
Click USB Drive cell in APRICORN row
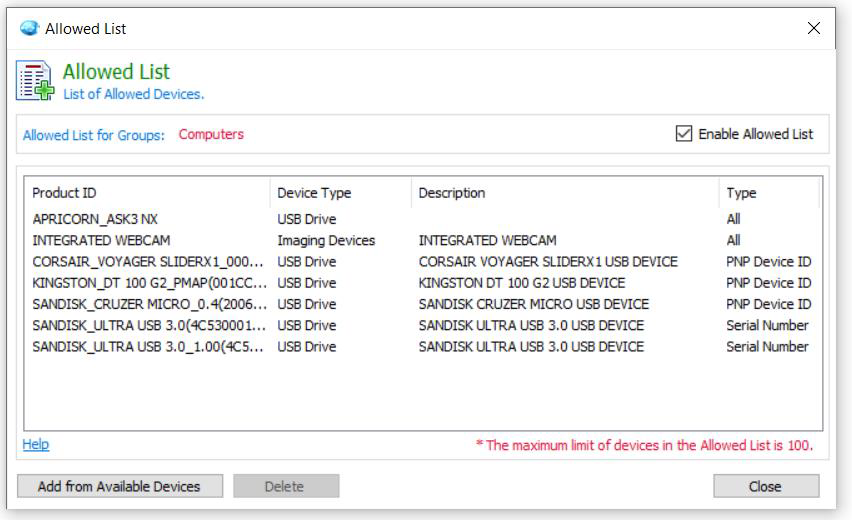307,219
